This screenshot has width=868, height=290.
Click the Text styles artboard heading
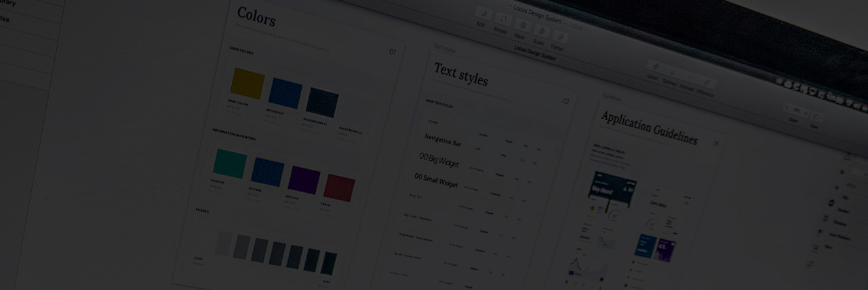(461, 74)
